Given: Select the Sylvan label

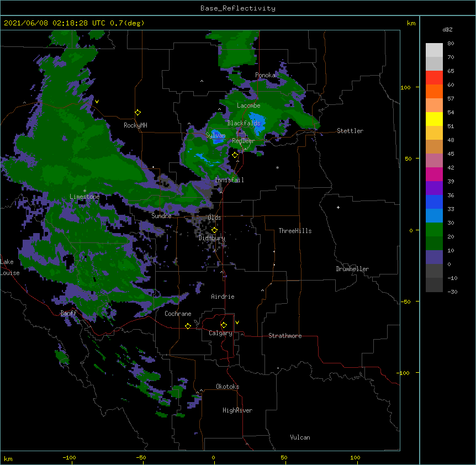Looking at the screenshot, I should tap(215, 135).
